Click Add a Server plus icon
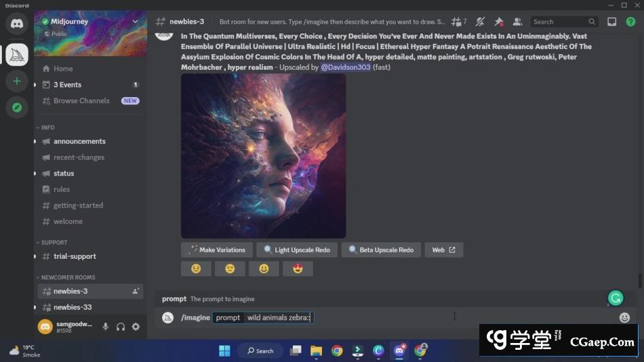Screen dimensions: 644x362 point(17,81)
